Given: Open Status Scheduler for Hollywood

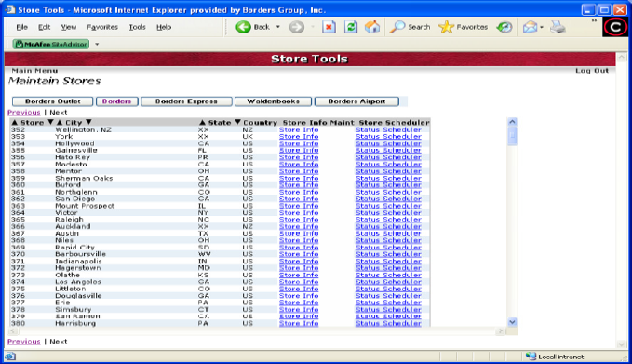Looking at the screenshot, I should click(x=388, y=143).
